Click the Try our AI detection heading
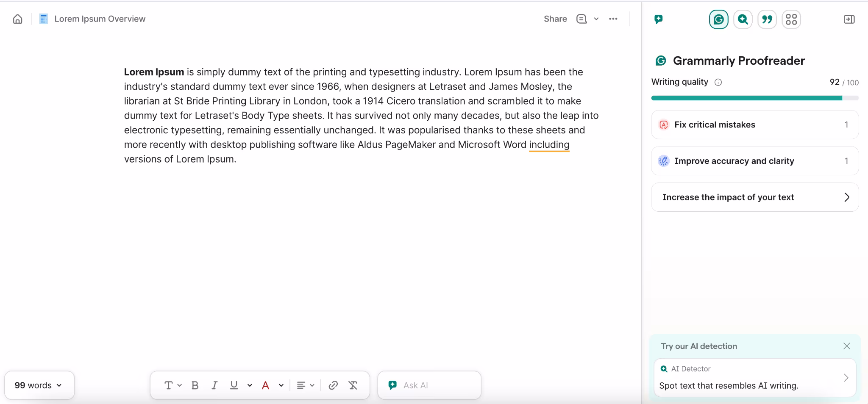Image resolution: width=868 pixels, height=404 pixels. click(699, 346)
